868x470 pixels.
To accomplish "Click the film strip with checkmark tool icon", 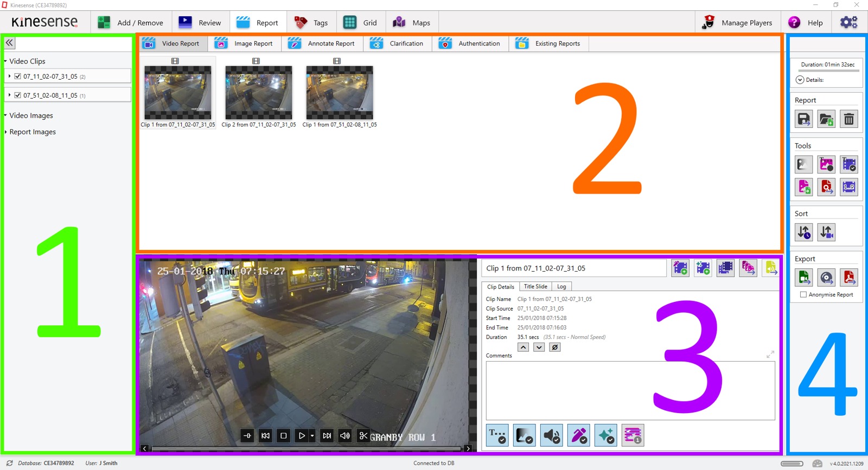I will 849,164.
